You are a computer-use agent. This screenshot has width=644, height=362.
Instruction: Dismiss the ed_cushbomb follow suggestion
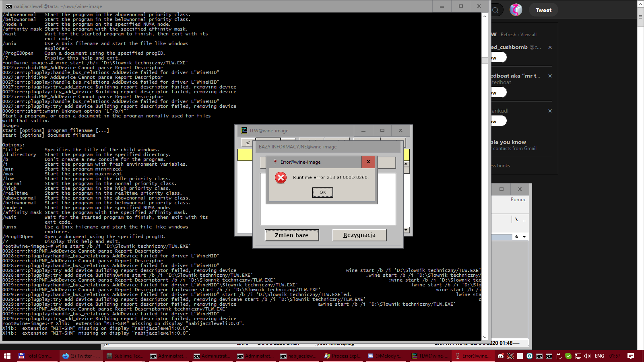[x=550, y=47]
